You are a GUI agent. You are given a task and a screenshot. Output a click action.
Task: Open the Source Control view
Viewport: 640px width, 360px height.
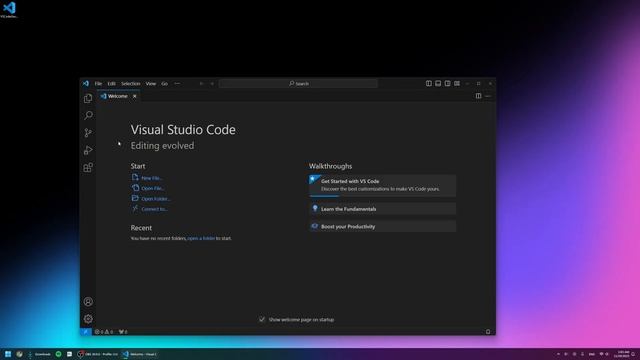(x=88, y=133)
